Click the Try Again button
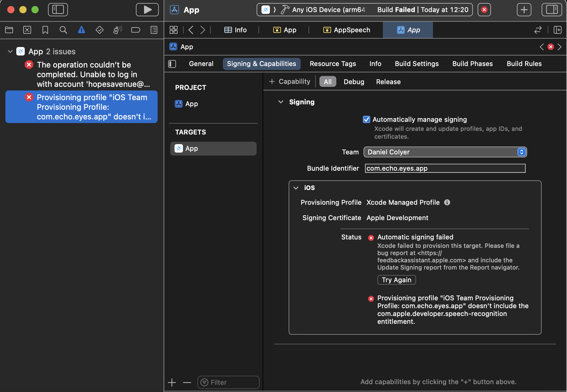This screenshot has height=392, width=567. [396, 280]
